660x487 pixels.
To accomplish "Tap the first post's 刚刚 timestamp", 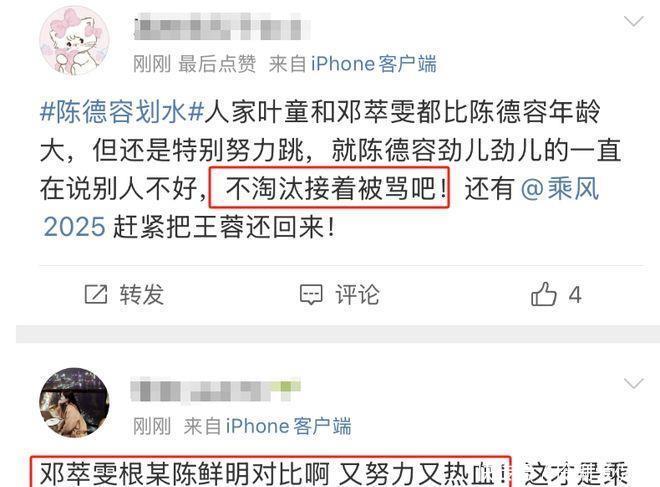I will coord(152,64).
